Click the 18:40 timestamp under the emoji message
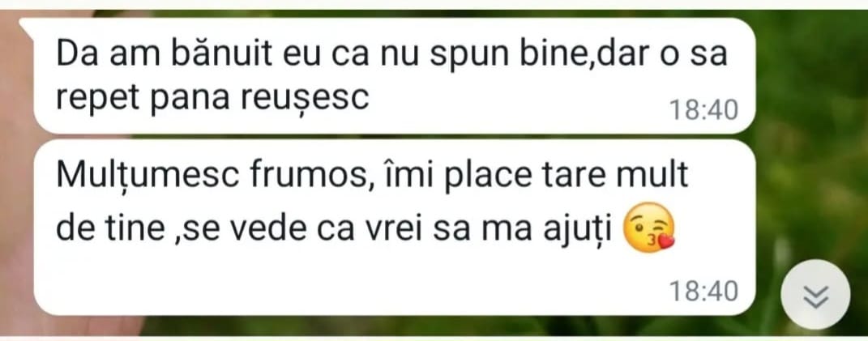This screenshot has height=341, width=868. point(704,291)
